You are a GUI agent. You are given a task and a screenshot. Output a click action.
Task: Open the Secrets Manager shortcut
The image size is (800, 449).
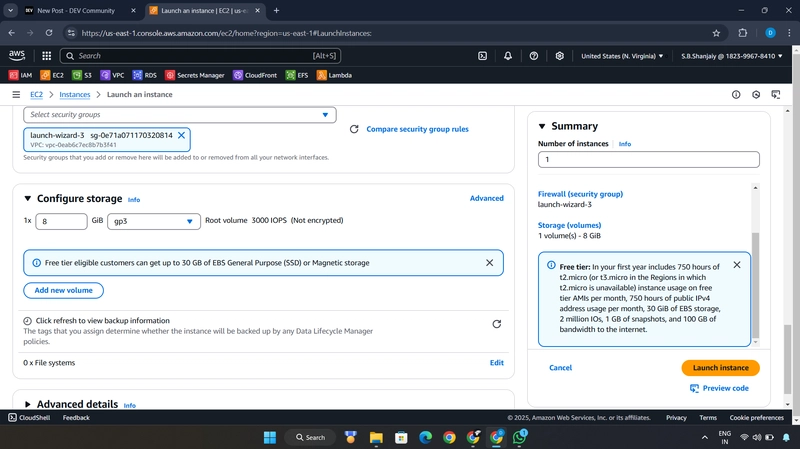[195, 75]
